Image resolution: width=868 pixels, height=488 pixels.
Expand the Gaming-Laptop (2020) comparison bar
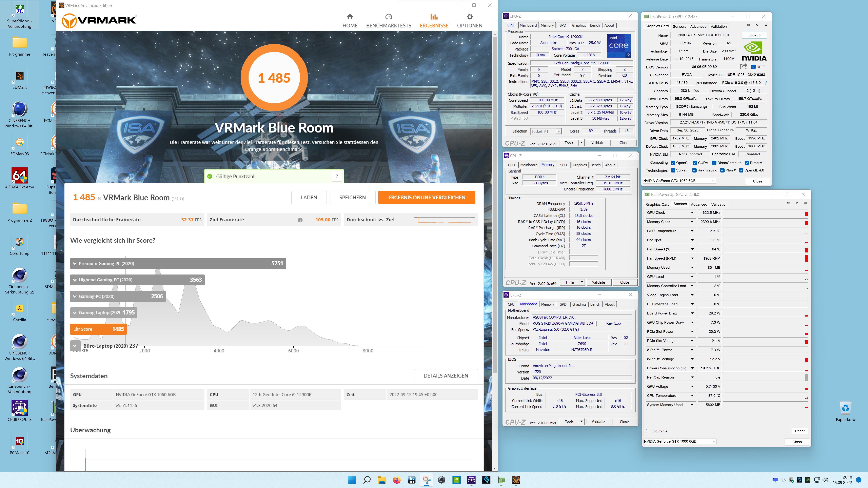[103, 312]
